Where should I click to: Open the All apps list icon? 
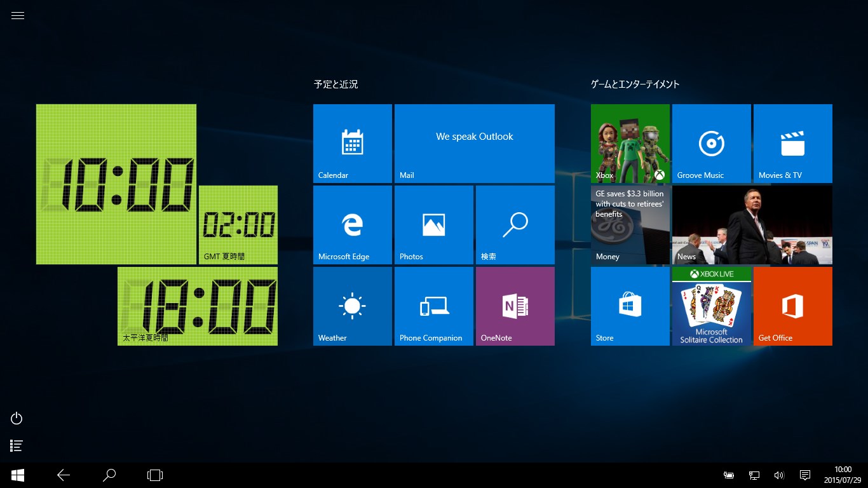click(17, 446)
